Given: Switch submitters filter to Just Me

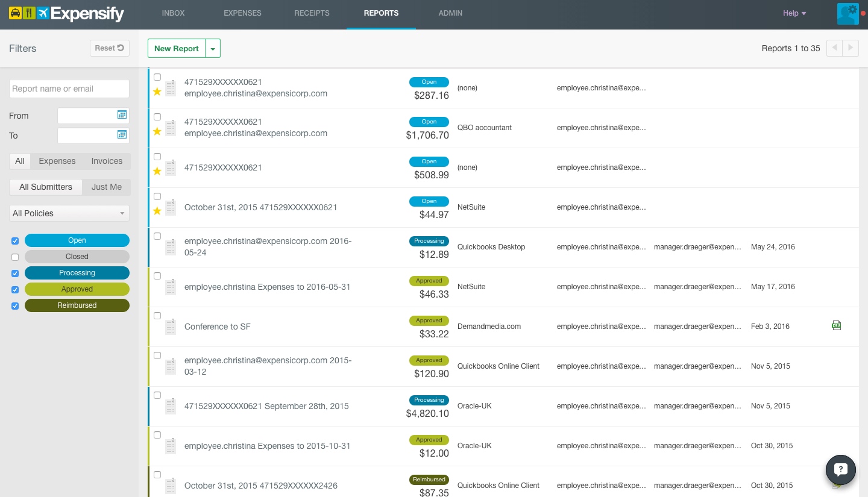Looking at the screenshot, I should [x=106, y=187].
